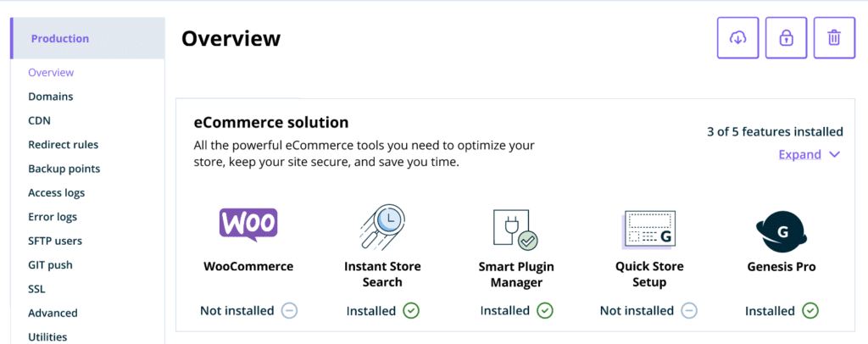Click the trash can delete icon
The height and width of the screenshot is (344, 868).
pyautogui.click(x=834, y=38)
